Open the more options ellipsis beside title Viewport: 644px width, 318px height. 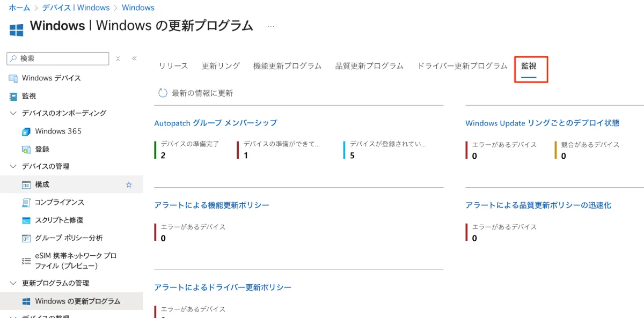coord(271,26)
